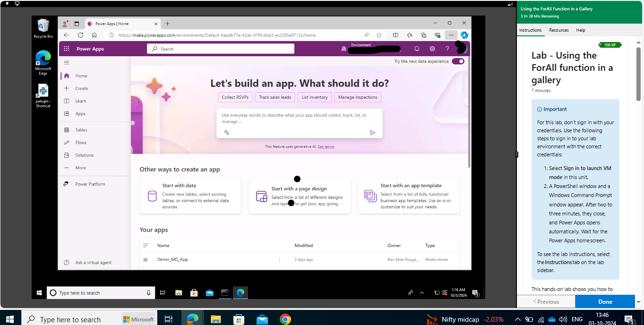Collapse the left navigation hamburger menu
The height and width of the screenshot is (325, 644).
67,62
